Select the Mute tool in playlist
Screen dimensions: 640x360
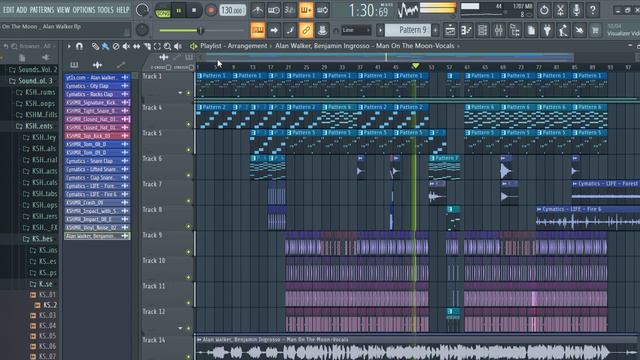pyautogui.click(x=126, y=47)
